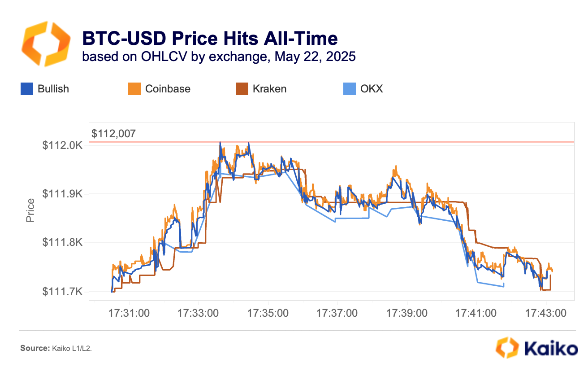Hide the OKX series via legend label
The width and height of the screenshot is (588, 367).
(x=372, y=89)
